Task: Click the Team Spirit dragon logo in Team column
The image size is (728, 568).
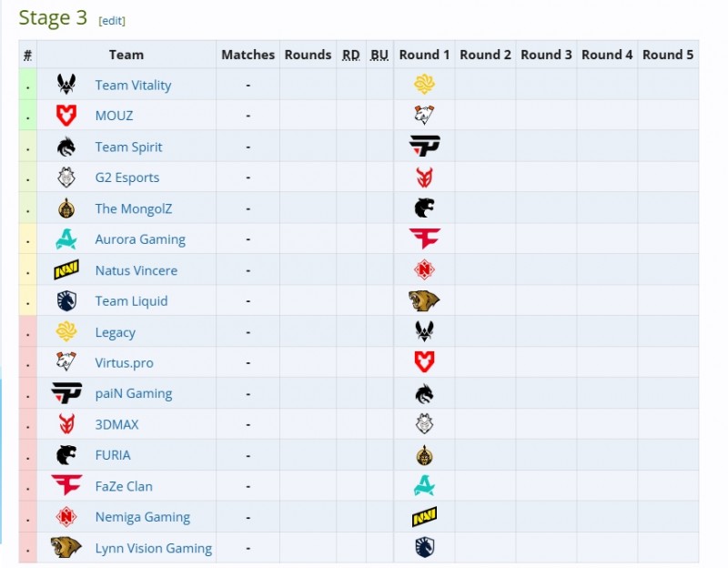Action: tap(66, 147)
